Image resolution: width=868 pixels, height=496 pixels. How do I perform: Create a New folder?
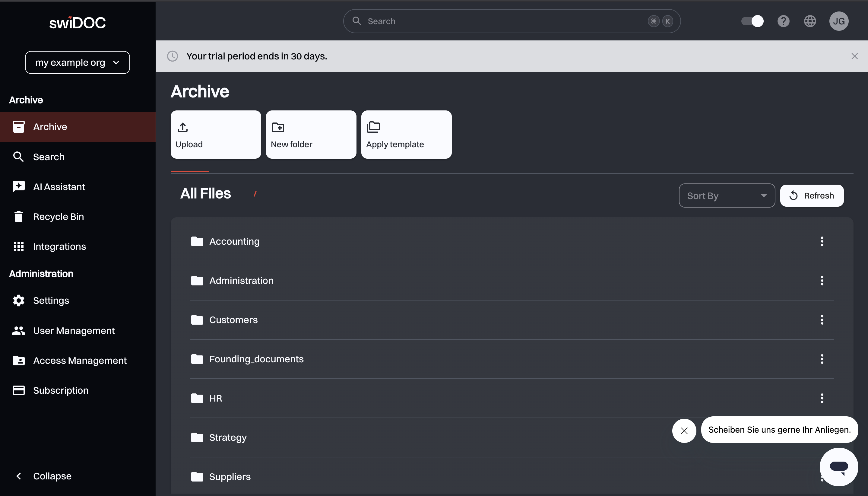click(x=311, y=135)
